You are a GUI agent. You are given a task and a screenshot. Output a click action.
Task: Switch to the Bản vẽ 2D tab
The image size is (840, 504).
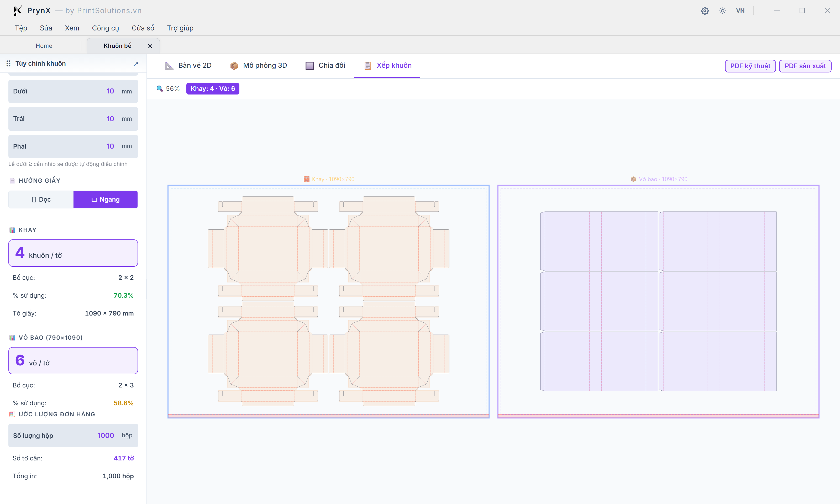(188, 66)
